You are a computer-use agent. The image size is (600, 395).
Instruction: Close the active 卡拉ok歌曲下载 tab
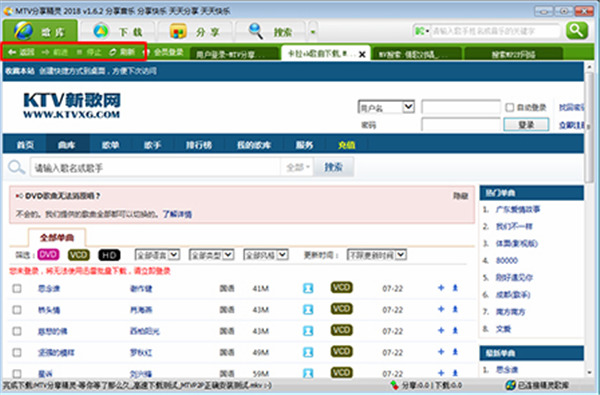click(362, 55)
